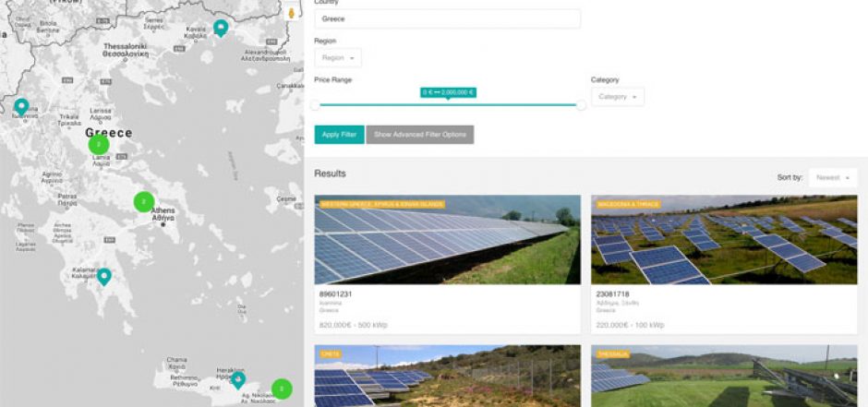The width and height of the screenshot is (868, 407).
Task: Click the price range slider track
Action: pos(448,105)
